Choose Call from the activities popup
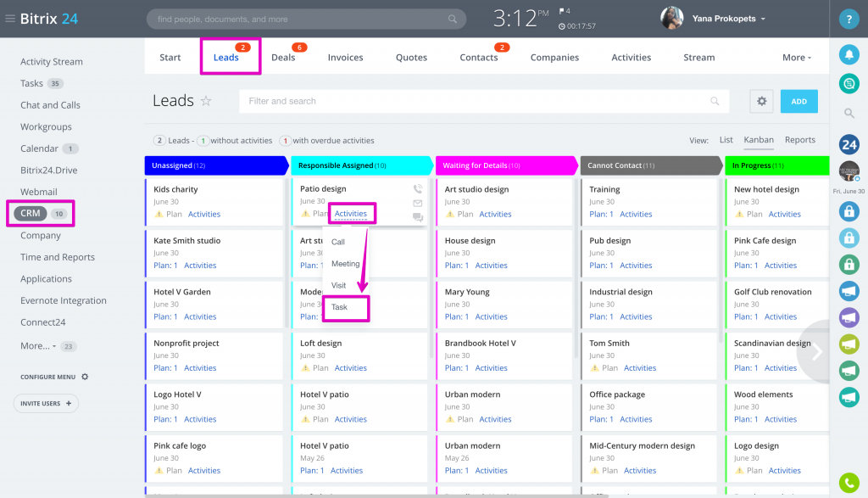Screen dimensions: 868x498 pos(337,242)
